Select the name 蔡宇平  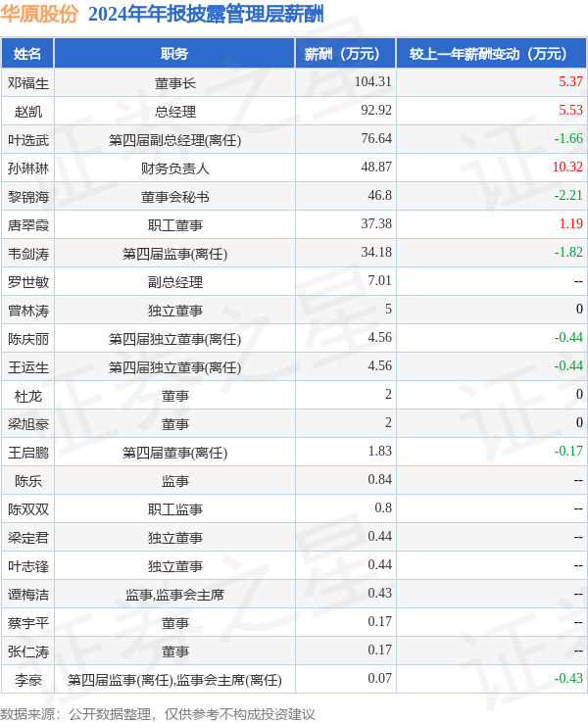point(28,623)
